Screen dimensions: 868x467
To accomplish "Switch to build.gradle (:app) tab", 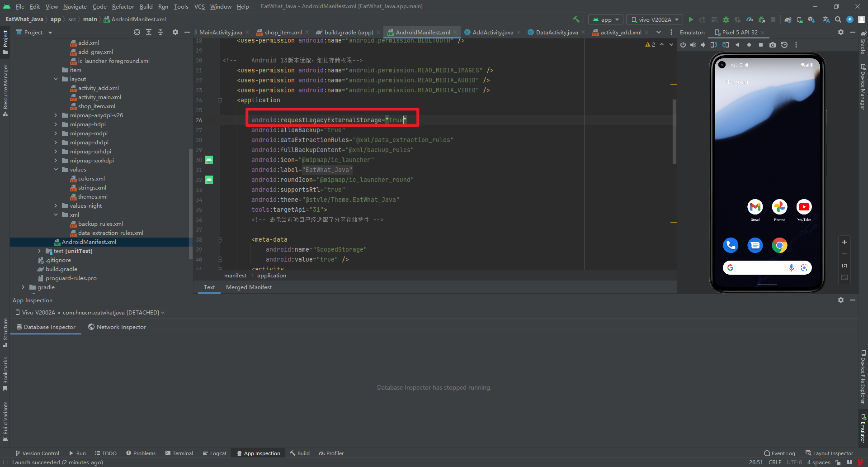I will point(349,32).
